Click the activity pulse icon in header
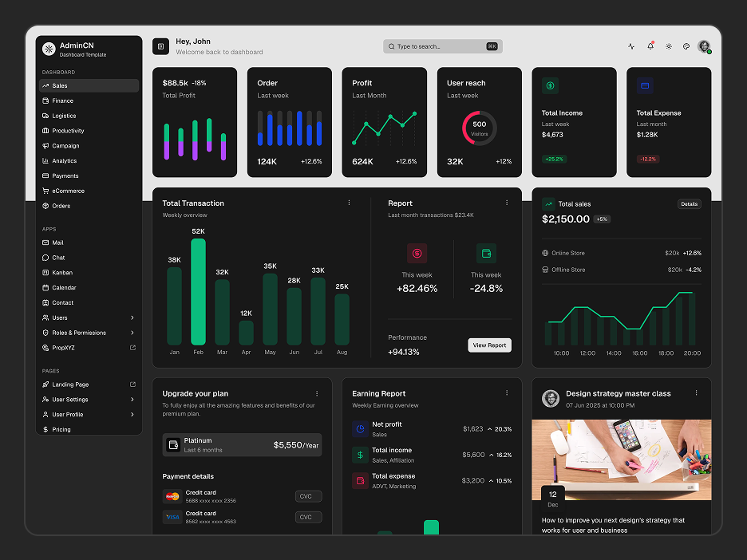 pos(631,46)
